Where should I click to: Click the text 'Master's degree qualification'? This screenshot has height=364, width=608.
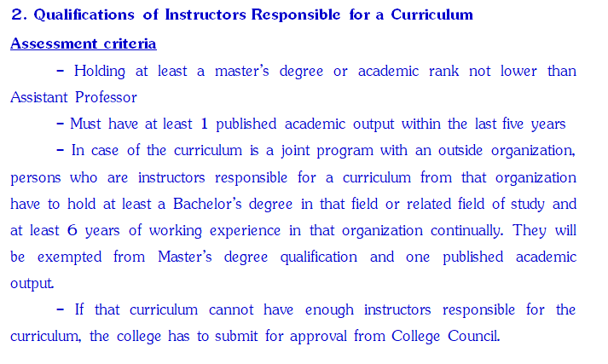pos(258,257)
